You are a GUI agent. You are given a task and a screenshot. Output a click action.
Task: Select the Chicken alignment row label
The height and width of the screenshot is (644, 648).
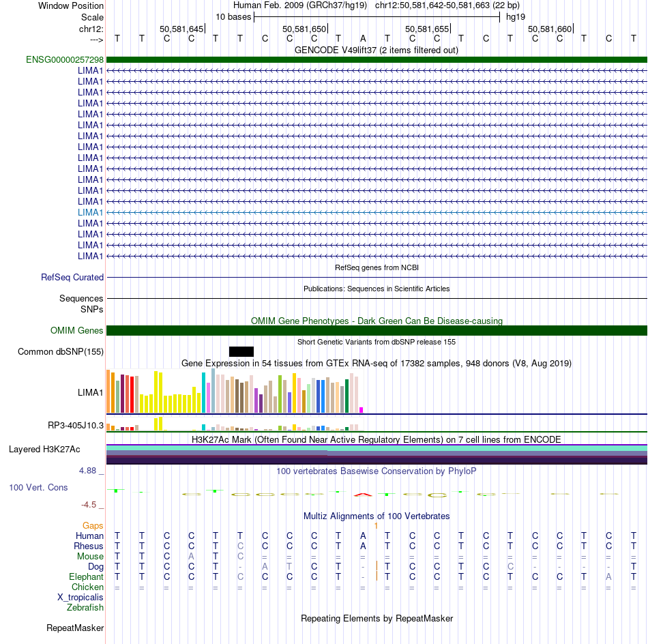[x=87, y=587]
